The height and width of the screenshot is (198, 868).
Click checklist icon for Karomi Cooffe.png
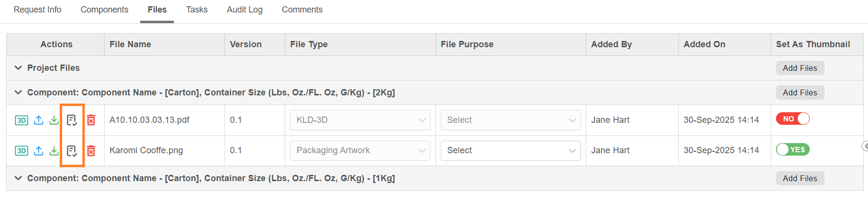coord(72,151)
